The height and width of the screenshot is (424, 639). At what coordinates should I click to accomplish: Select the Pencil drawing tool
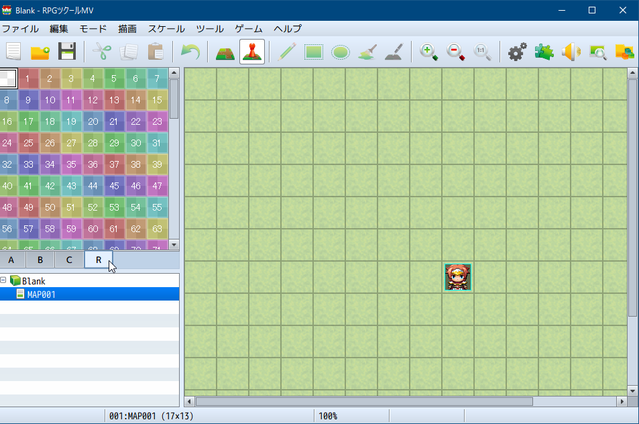tap(286, 52)
